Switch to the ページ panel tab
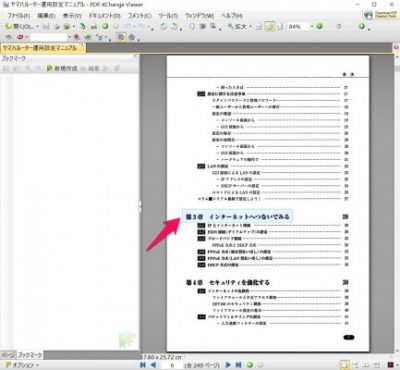The image size is (400, 370). pyautogui.click(x=7, y=354)
